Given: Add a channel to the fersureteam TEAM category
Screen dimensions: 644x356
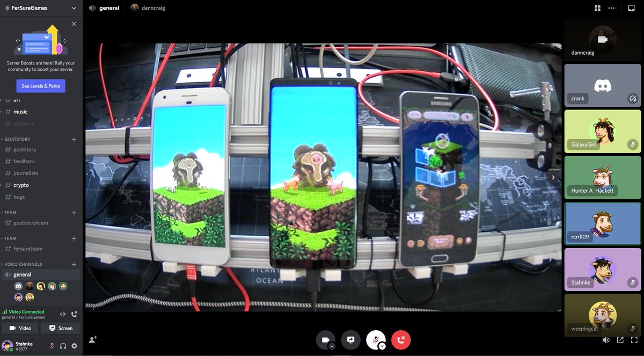Looking at the screenshot, I should coord(74,238).
